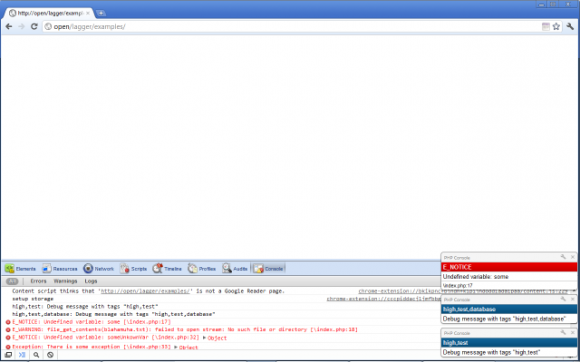Open the Chrome wrench settings menu
The image size is (580, 362).
[x=570, y=27]
